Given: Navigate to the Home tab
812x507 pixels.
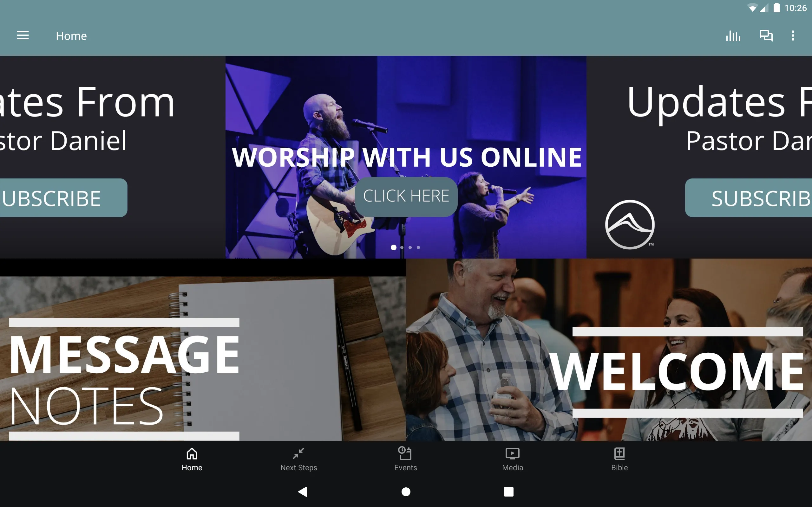Looking at the screenshot, I should coord(192,459).
